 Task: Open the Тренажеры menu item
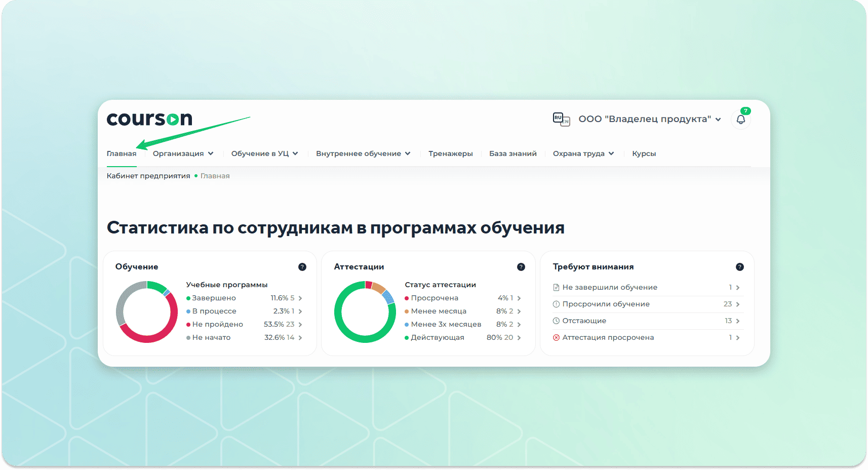click(x=450, y=153)
